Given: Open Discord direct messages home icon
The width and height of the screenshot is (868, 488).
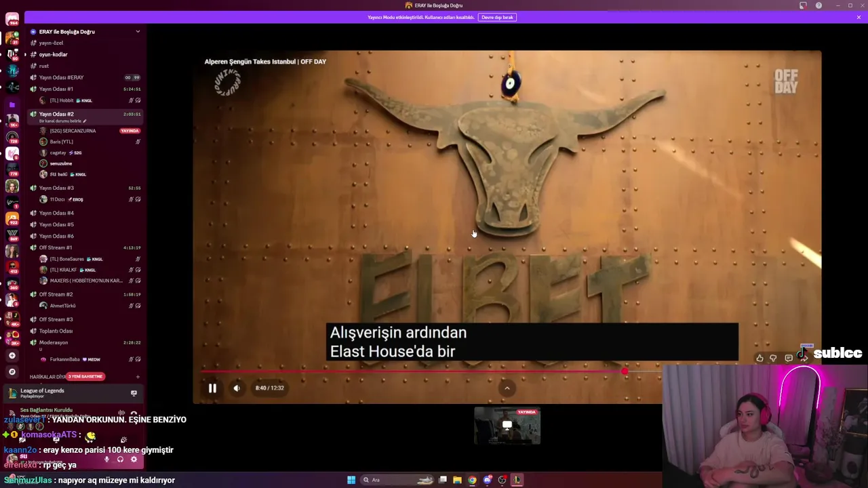Looking at the screenshot, I should click(x=12, y=20).
